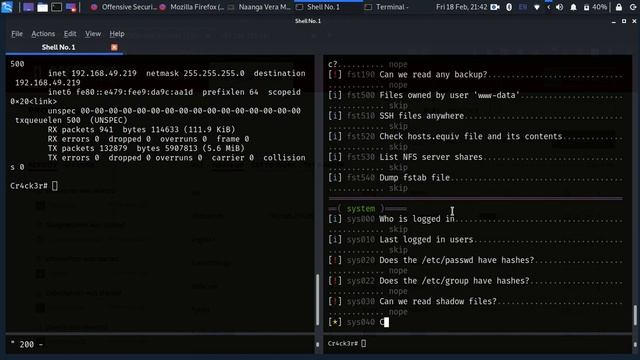Click 'SSH files anywhere' line
Image resolution: width=640 pixels, height=360 pixels.
pyautogui.click(x=476, y=116)
